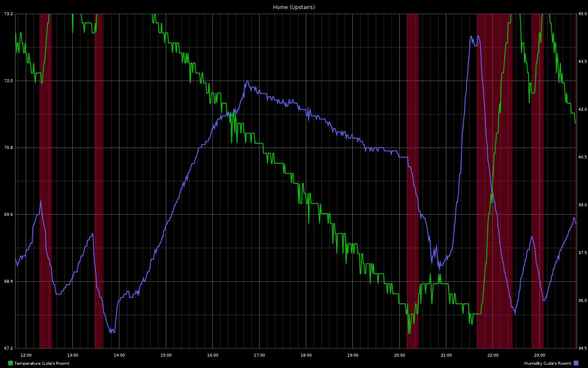Click the green Temperature legend color swatch
The image size is (588, 368).
tap(10, 363)
